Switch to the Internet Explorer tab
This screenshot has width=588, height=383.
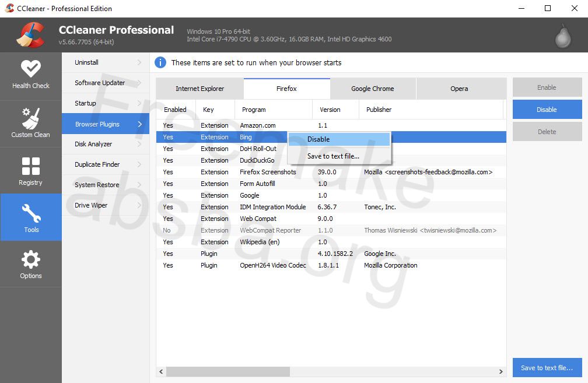click(x=200, y=89)
